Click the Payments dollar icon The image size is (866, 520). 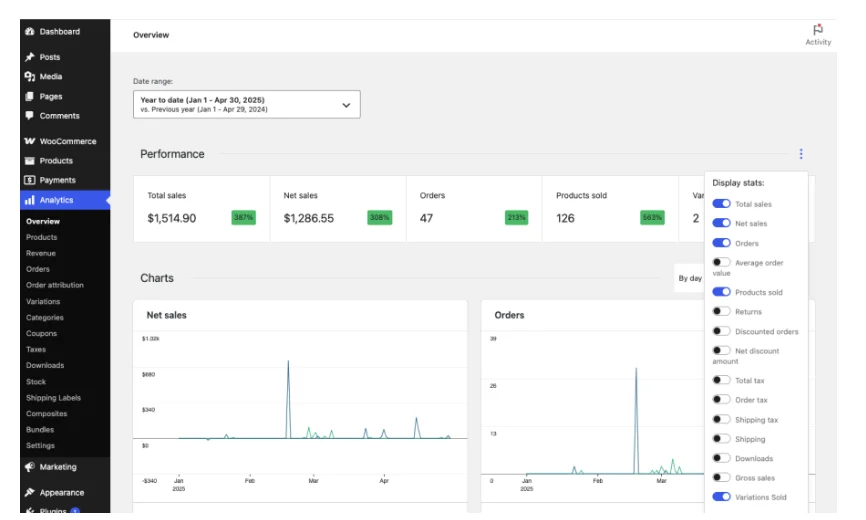(29, 180)
